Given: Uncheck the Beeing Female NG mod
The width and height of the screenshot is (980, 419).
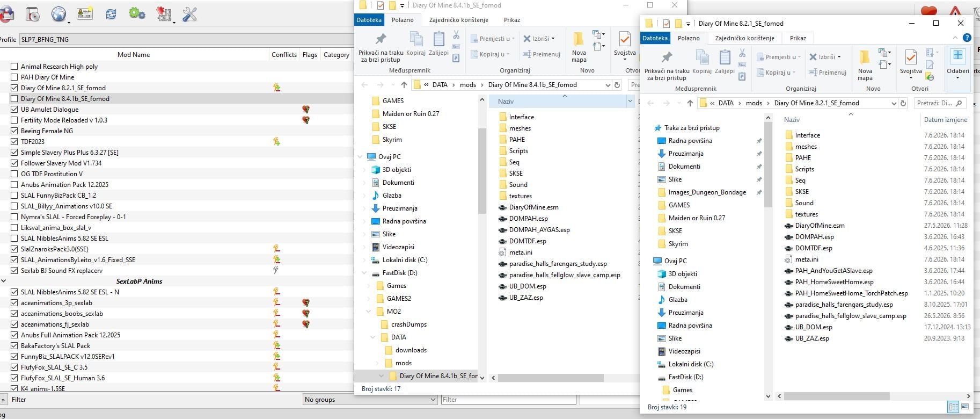Looking at the screenshot, I should click(14, 131).
